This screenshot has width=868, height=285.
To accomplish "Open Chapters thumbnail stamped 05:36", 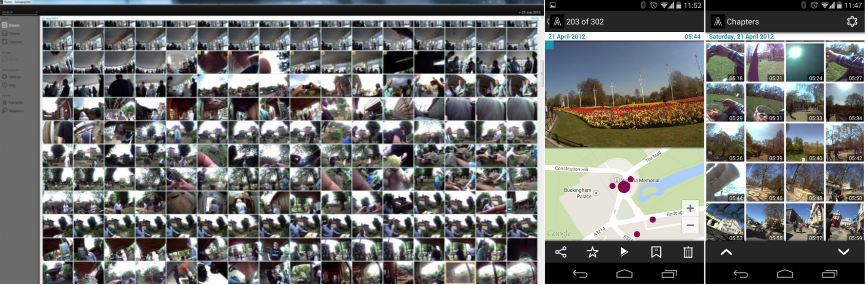I will pyautogui.click(x=725, y=142).
